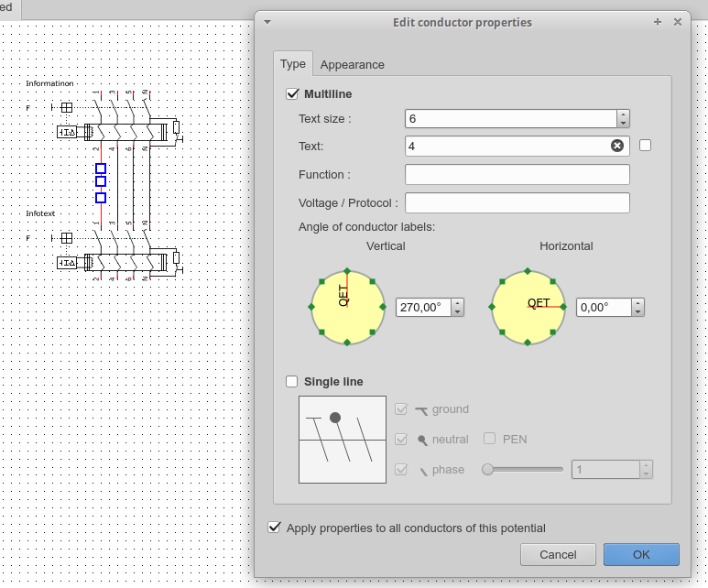The image size is (708, 588).
Task: Click the Cancel button
Action: click(558, 554)
